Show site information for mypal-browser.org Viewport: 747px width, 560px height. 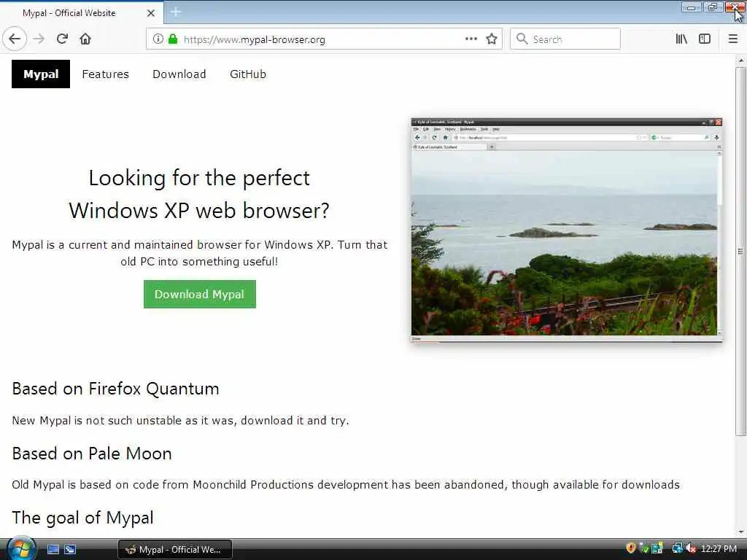click(158, 39)
